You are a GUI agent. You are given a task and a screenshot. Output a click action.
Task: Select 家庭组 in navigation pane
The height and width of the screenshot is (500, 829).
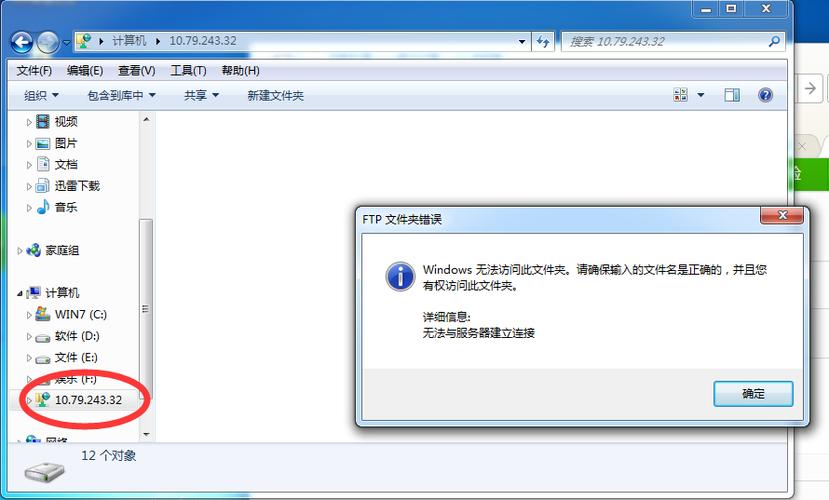pyautogui.click(x=62, y=251)
